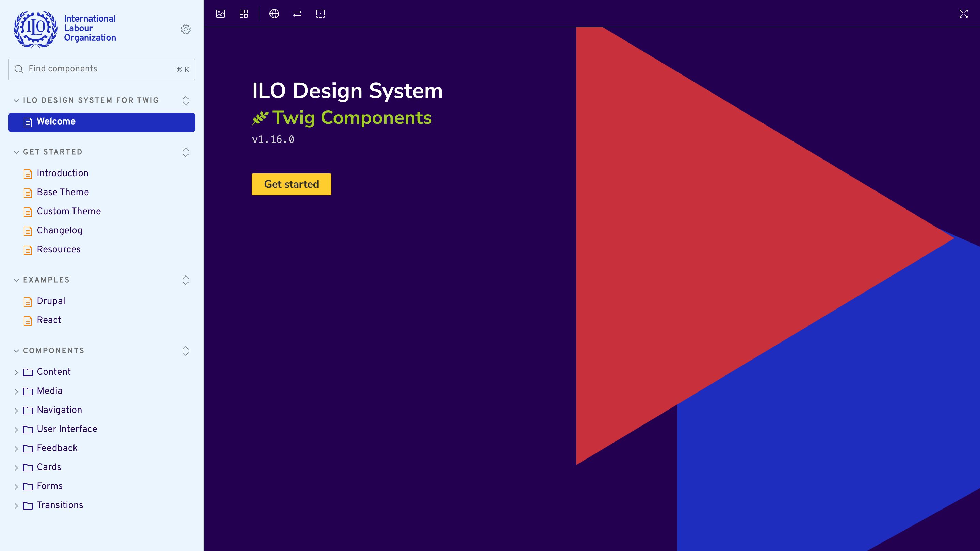Open the Base Theme doc

click(x=102, y=193)
